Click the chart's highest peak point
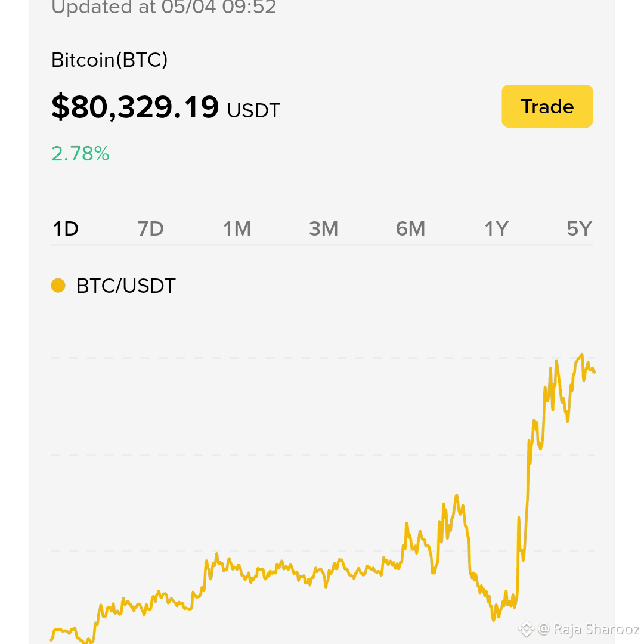Viewport: 644px width, 644px height. (x=581, y=354)
